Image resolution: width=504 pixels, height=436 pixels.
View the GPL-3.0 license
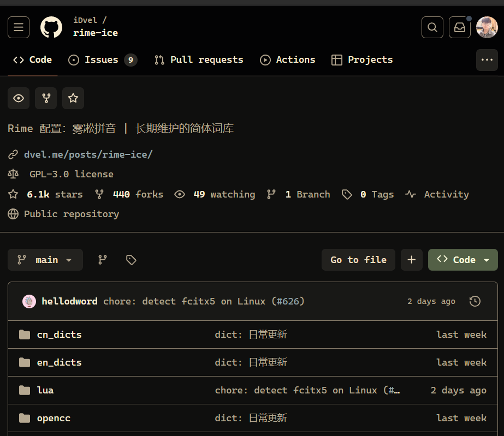point(72,174)
